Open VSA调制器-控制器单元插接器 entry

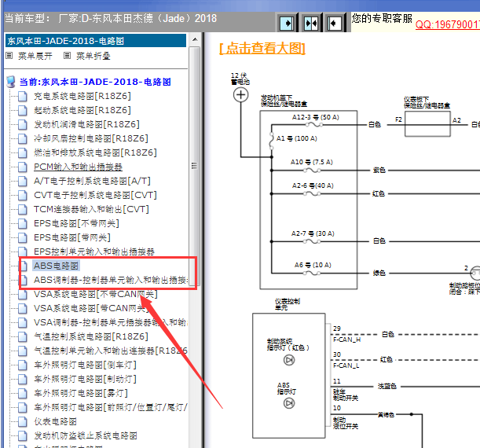tap(111, 322)
